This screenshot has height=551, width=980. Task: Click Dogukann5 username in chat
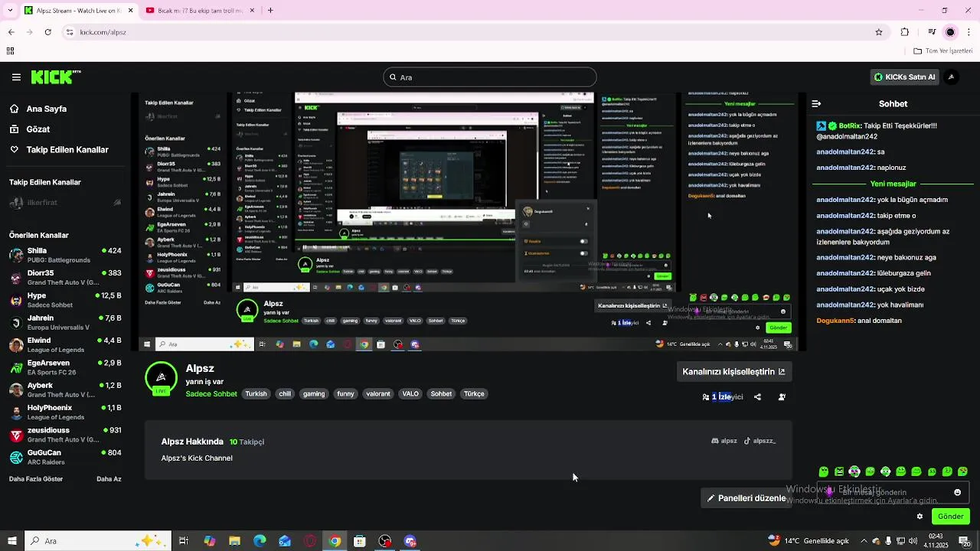coord(835,321)
